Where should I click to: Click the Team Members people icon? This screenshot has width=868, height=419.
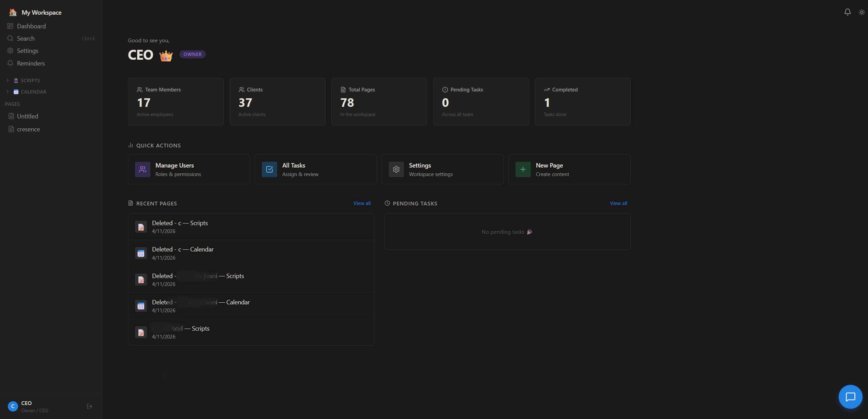coord(140,89)
